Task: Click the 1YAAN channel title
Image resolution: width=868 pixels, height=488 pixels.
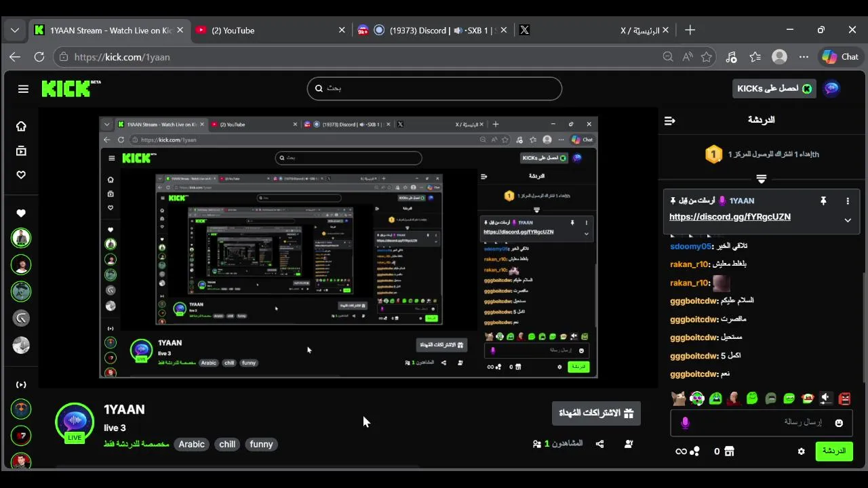Action: (x=124, y=409)
